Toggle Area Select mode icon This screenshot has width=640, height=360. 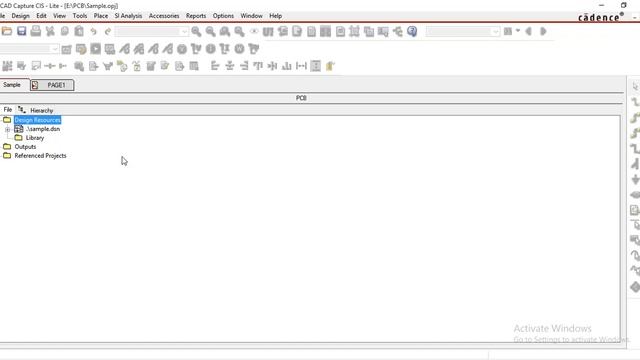(x=369, y=31)
